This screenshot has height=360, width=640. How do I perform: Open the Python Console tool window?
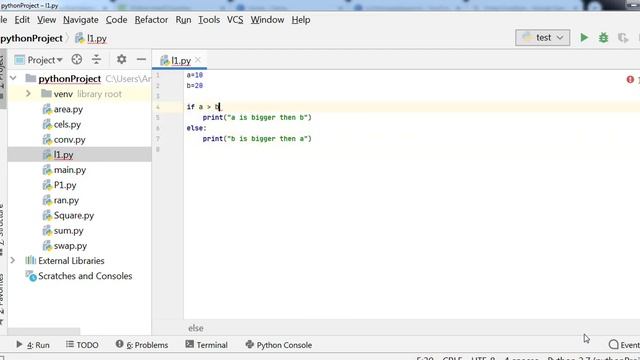coord(279,345)
